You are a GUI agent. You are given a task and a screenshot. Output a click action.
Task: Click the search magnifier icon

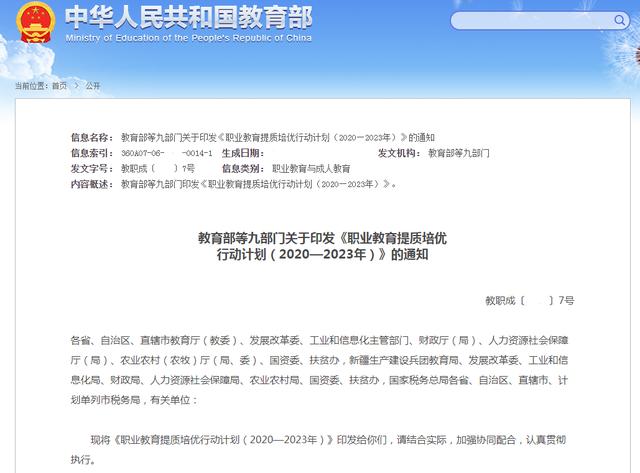click(x=619, y=20)
